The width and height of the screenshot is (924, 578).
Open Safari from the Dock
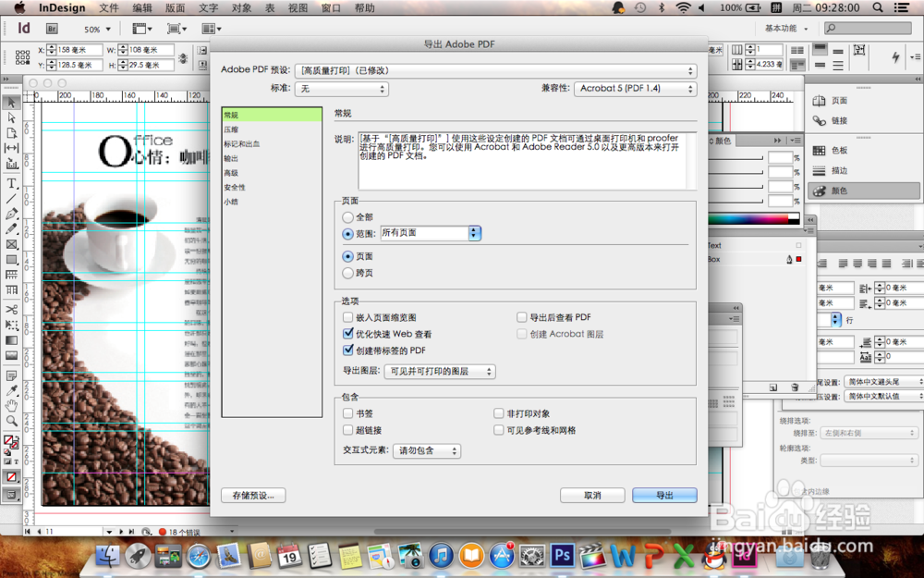point(199,555)
